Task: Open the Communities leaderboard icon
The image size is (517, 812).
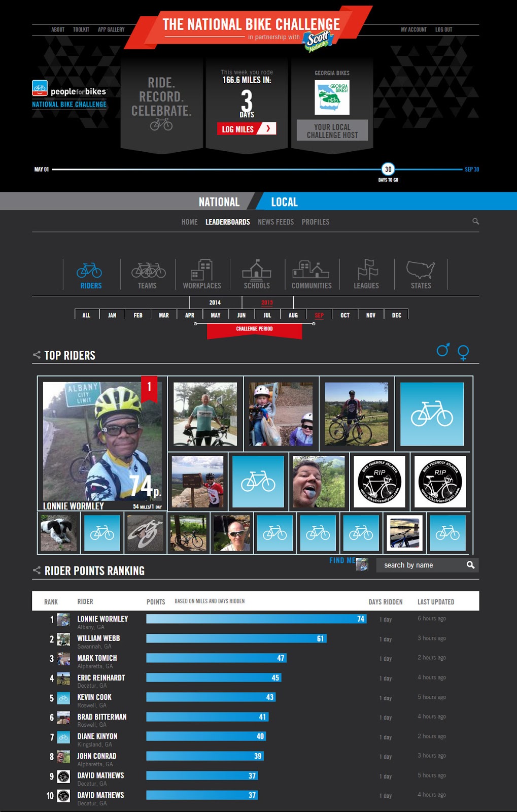Action: tap(311, 269)
